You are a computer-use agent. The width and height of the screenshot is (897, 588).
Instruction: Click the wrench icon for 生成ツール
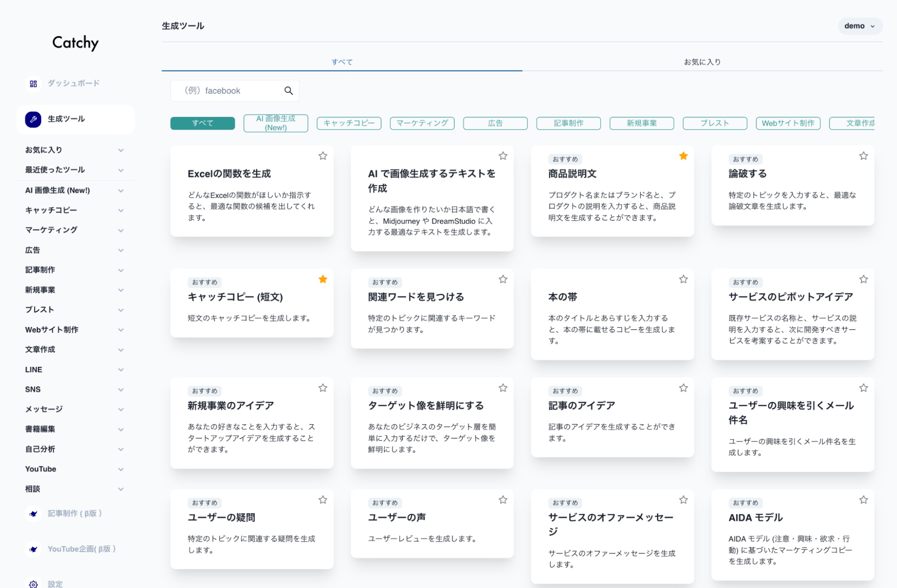[33, 119]
